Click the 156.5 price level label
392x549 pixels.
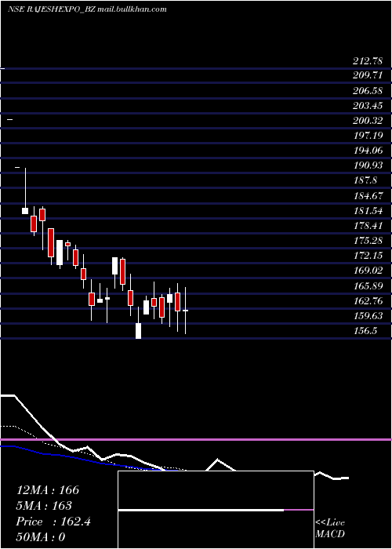365,331
